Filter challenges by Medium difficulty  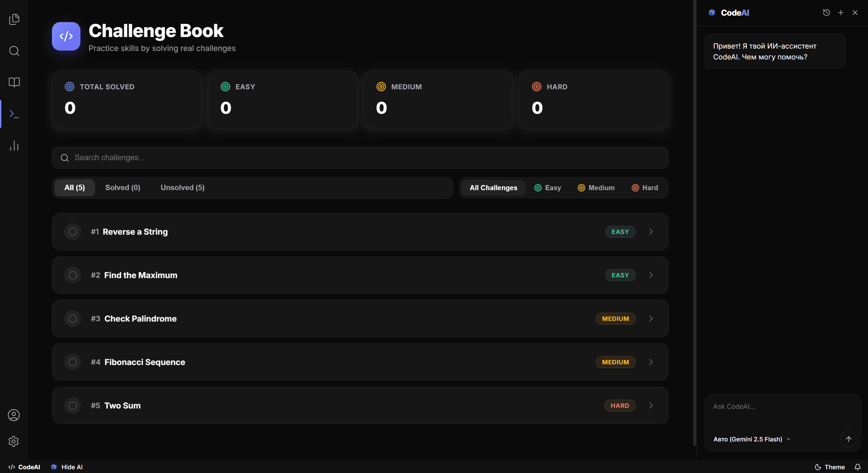tap(596, 188)
